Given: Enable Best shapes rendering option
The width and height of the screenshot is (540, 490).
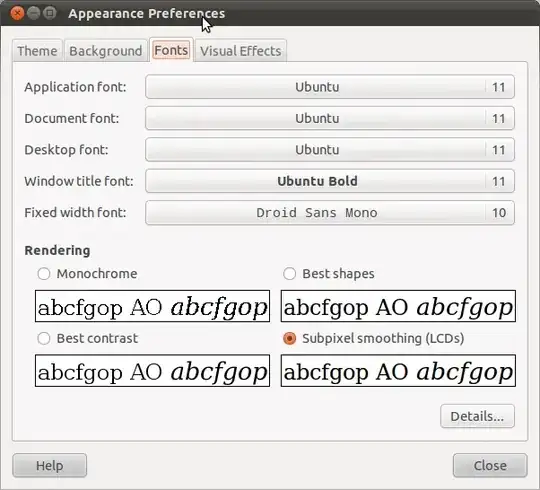Looking at the screenshot, I should click(x=289, y=274).
